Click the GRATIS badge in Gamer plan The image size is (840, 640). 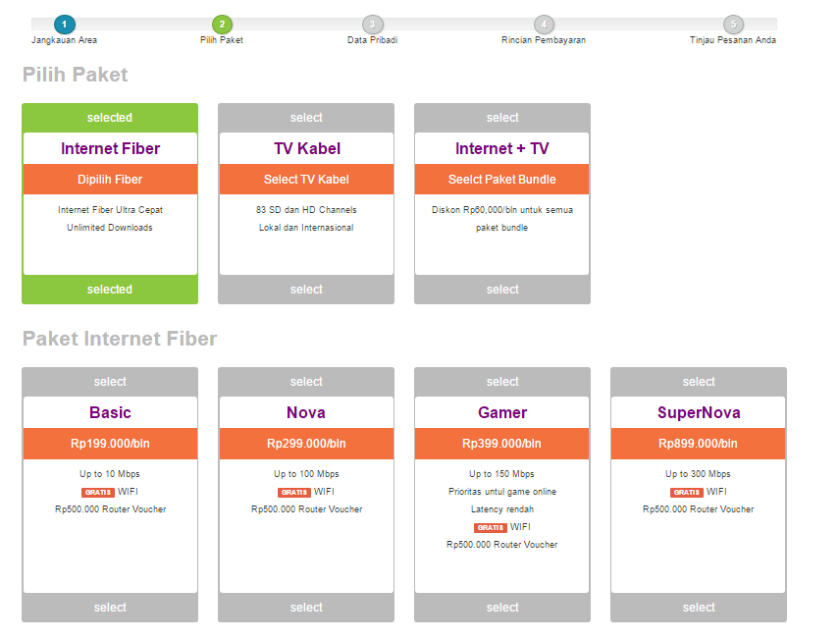(491, 527)
